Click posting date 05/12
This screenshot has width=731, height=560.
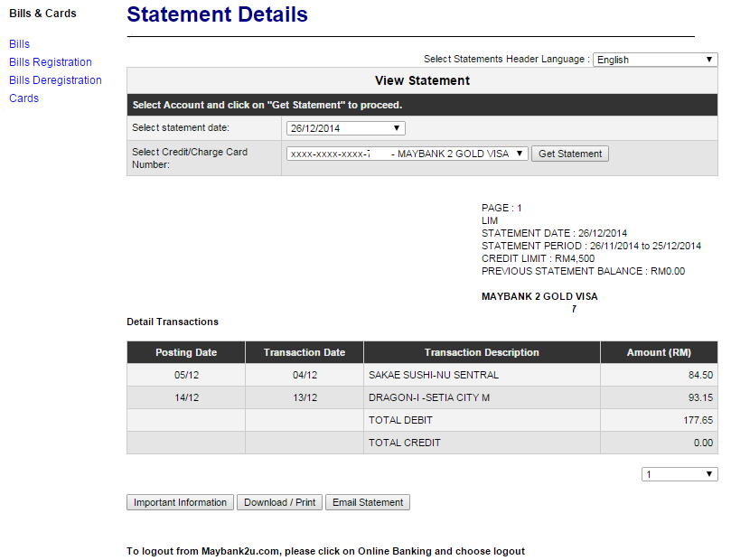point(186,375)
